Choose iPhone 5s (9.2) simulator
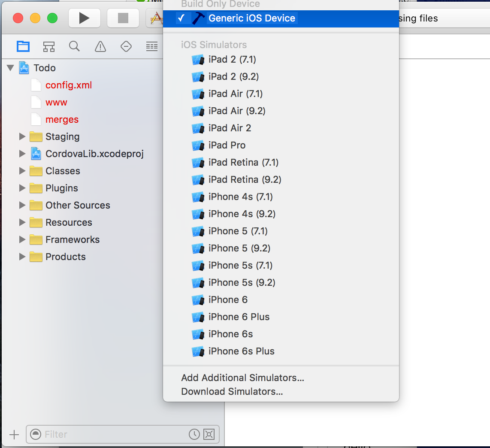The height and width of the screenshot is (448, 490). click(x=281, y=283)
